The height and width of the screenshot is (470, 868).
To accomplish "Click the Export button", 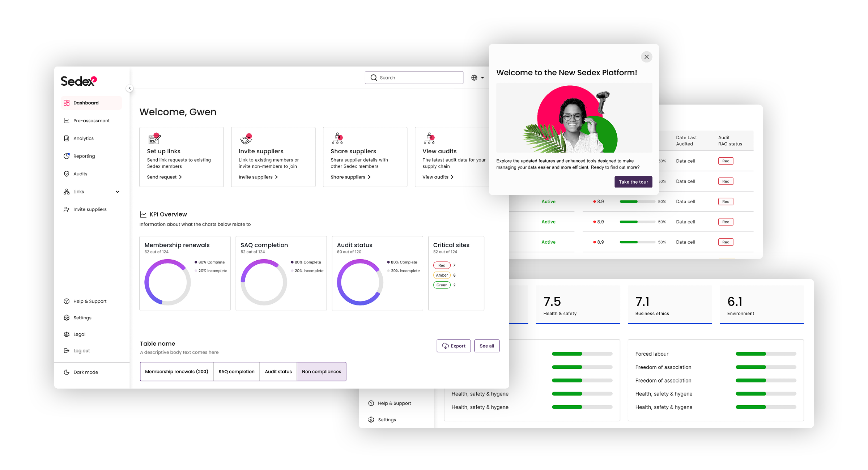I will (x=454, y=346).
